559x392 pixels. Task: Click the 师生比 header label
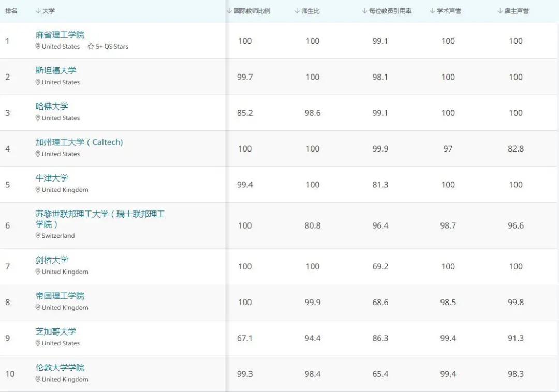point(311,11)
